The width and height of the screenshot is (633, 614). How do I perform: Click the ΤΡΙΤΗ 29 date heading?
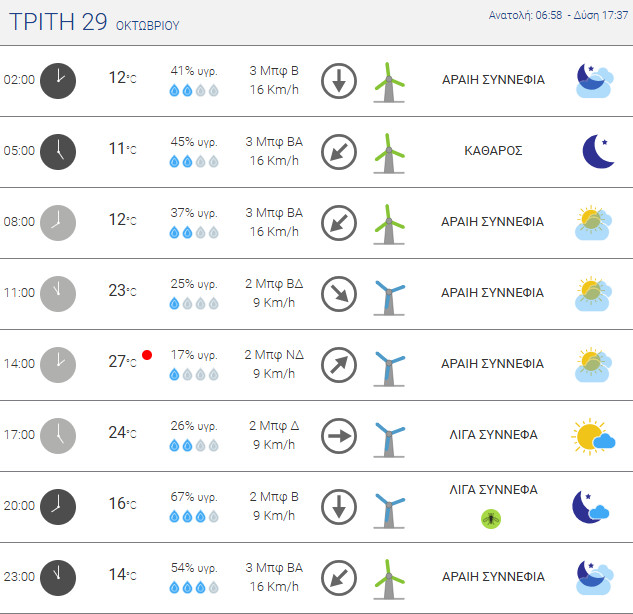click(58, 22)
